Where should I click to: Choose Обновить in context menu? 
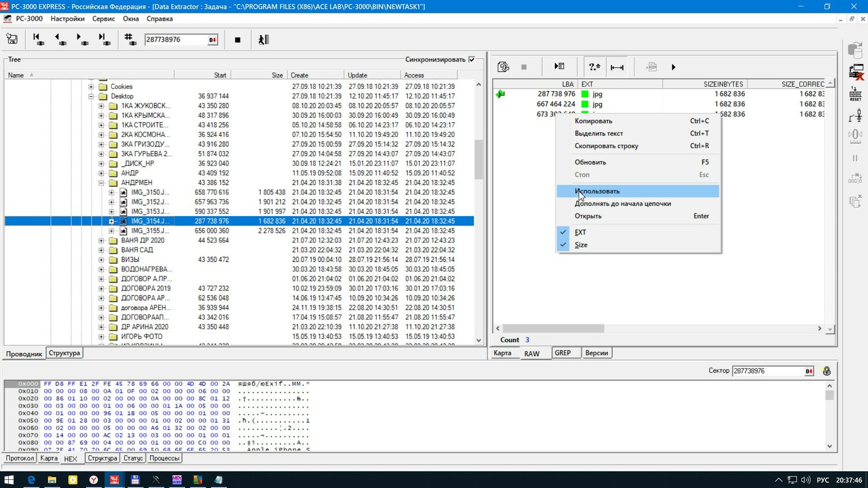point(639,162)
